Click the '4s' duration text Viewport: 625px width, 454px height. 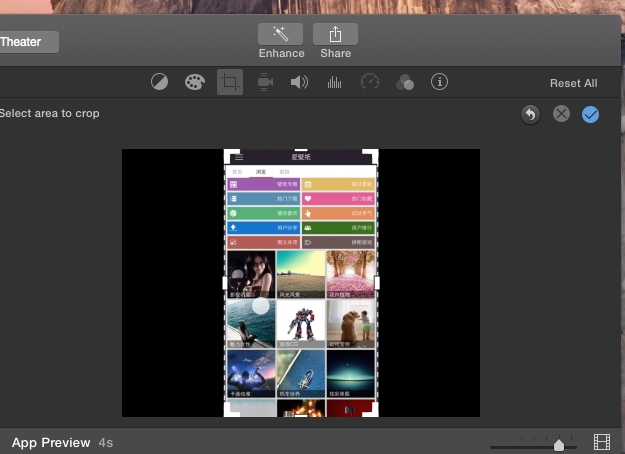click(106, 443)
